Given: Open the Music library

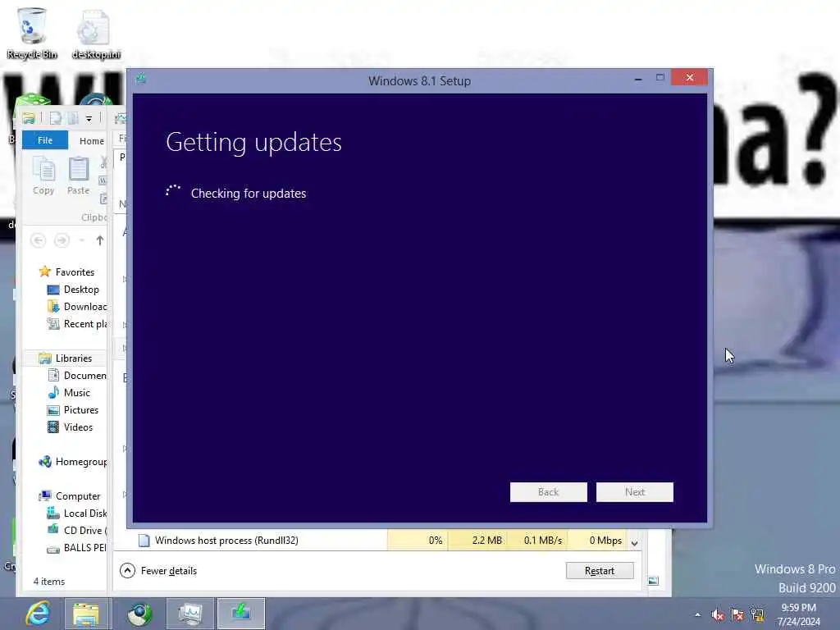Looking at the screenshot, I should pos(69,393).
